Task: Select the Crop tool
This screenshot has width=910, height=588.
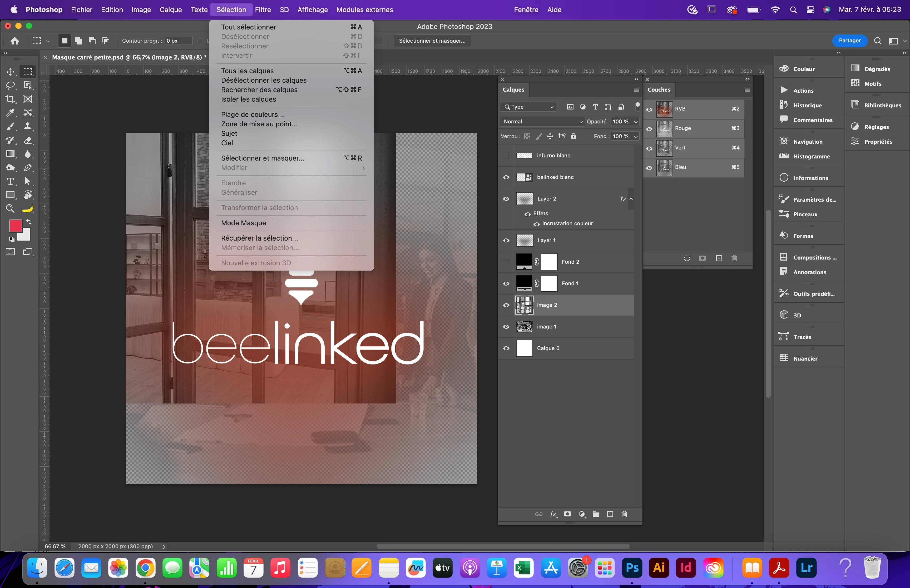Action: tap(10, 99)
